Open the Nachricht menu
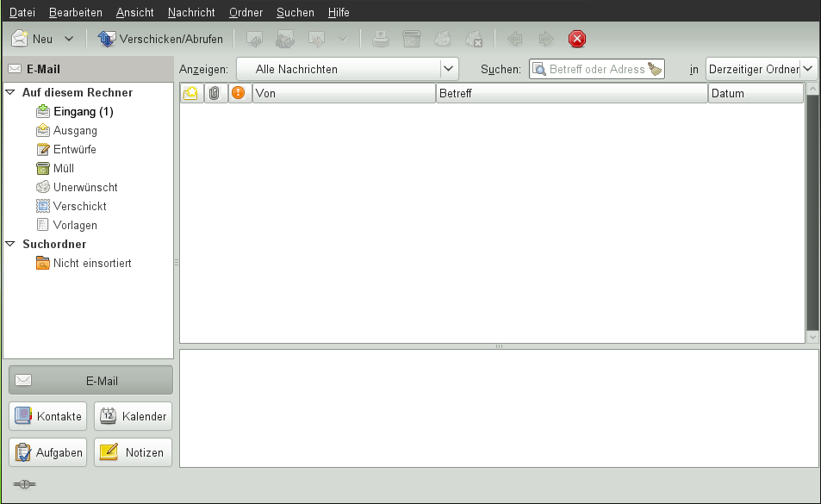 coord(191,13)
